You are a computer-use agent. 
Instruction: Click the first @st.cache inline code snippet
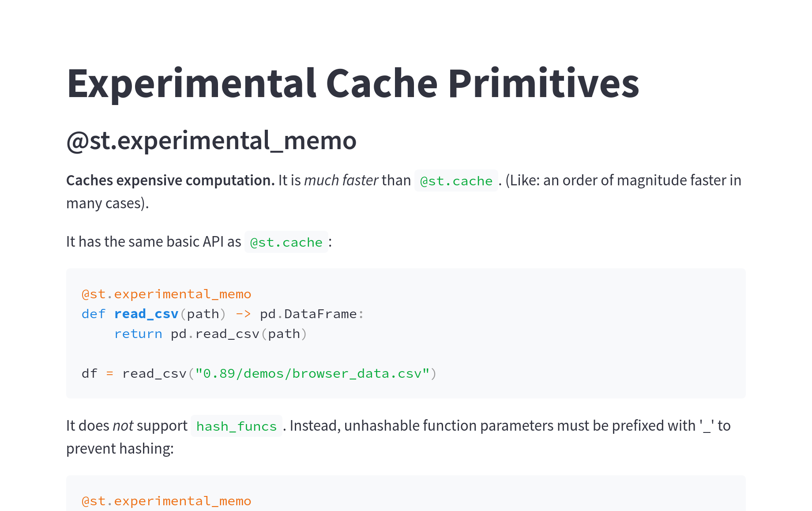pos(456,181)
